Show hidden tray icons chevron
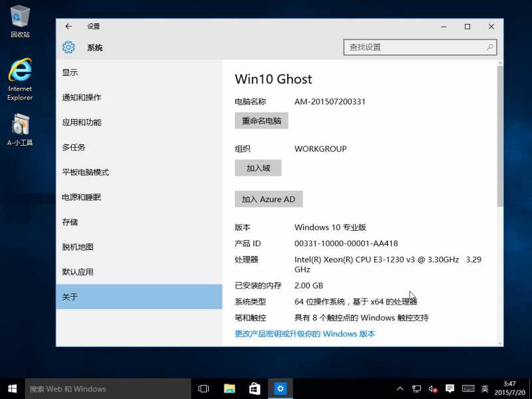Screen dimensions: 532x399 400,389
